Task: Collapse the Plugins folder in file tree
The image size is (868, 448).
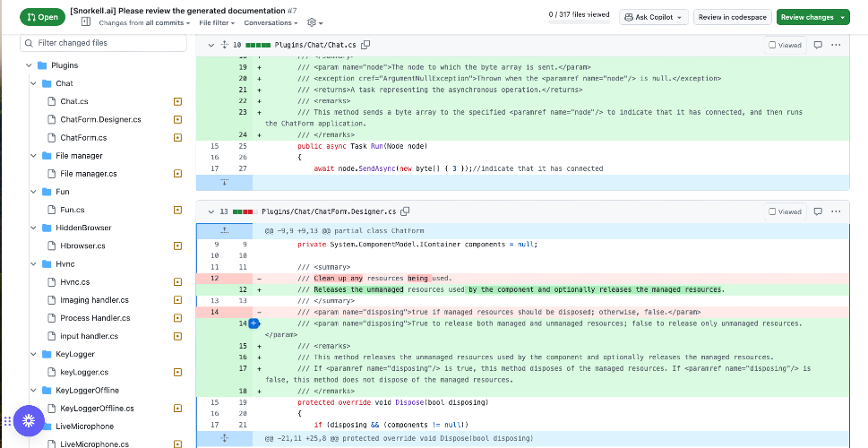Action: click(x=29, y=65)
